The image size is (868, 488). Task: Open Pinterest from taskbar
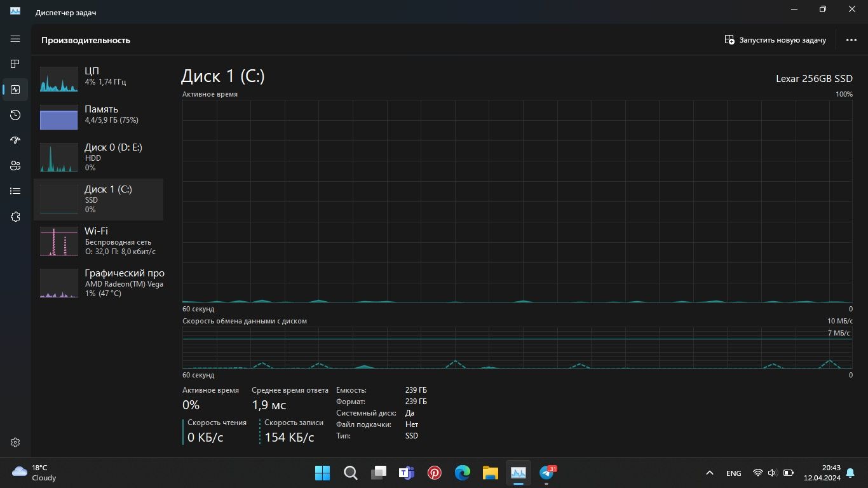[435, 473]
